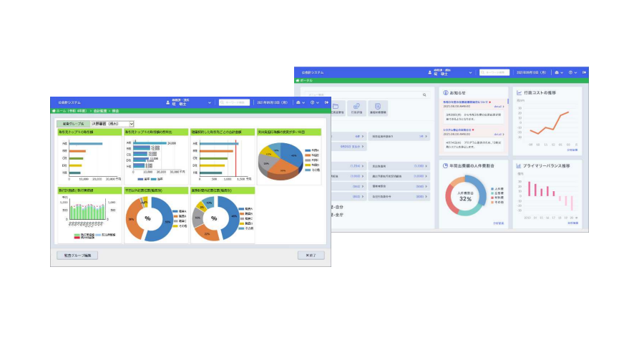Click the keyword search field in the portal header

pos(495,72)
